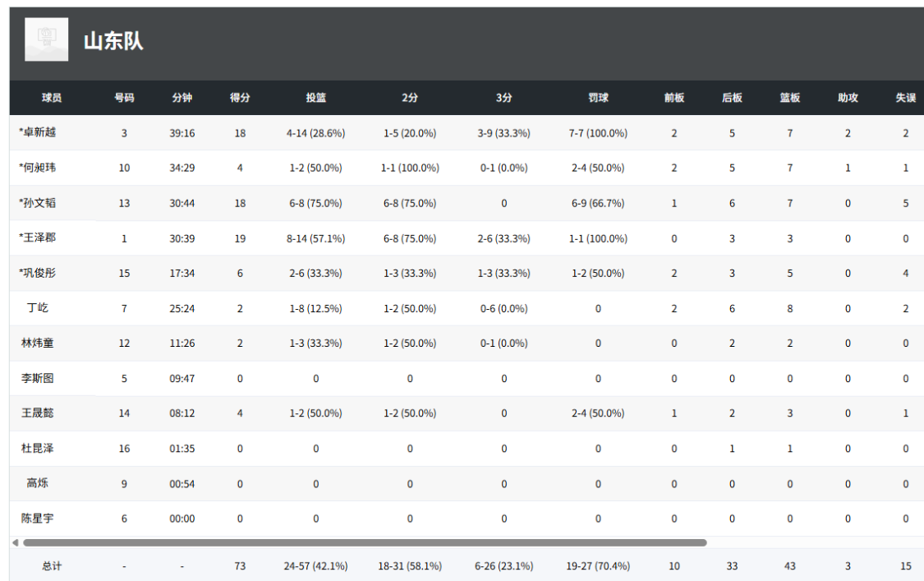
Task: Select player name 李斯图
Action: (38, 378)
